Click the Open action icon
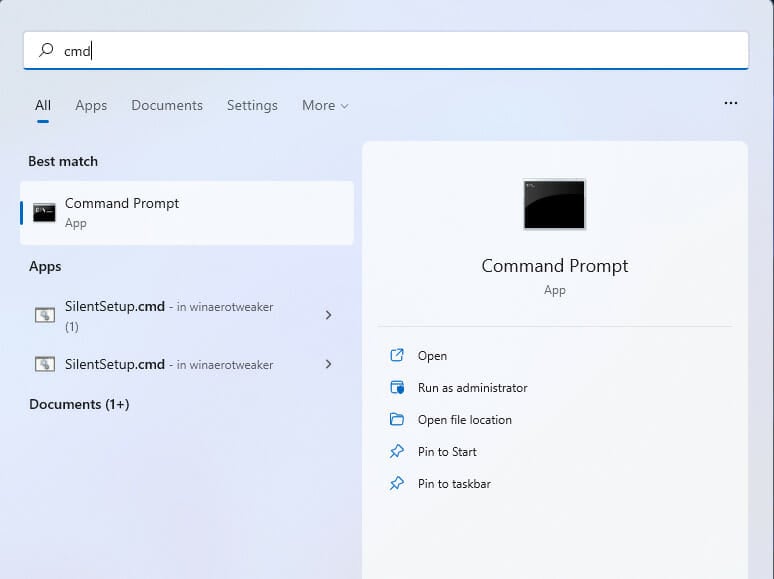This screenshot has width=774, height=579. (x=397, y=355)
